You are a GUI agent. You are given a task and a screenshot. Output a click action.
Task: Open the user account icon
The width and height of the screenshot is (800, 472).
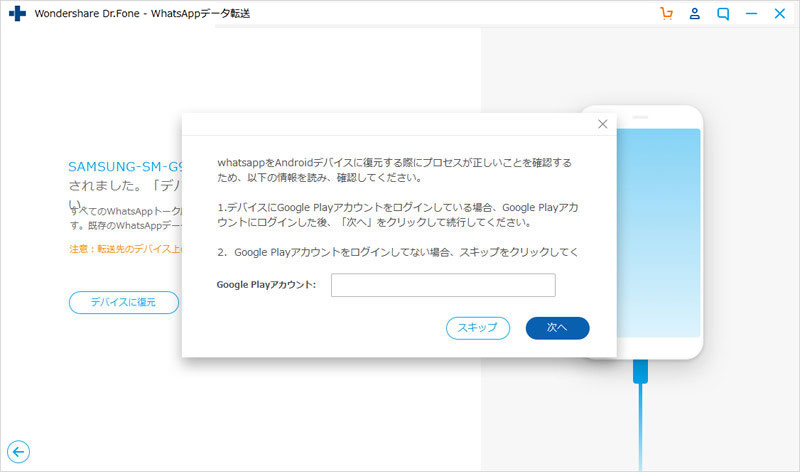tap(694, 14)
